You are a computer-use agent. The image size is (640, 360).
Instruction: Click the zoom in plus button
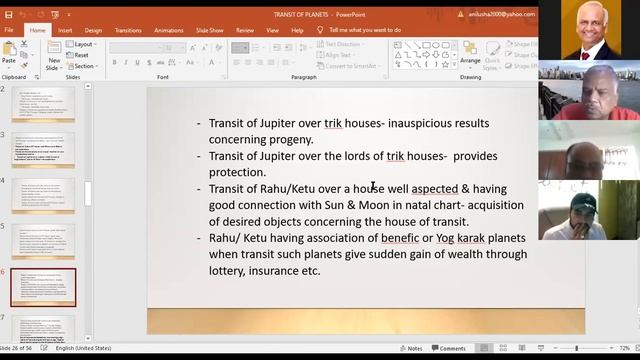[611, 348]
